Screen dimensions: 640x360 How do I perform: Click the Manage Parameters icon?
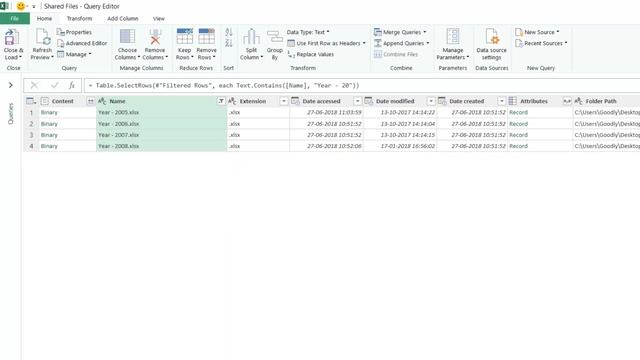(x=453, y=37)
